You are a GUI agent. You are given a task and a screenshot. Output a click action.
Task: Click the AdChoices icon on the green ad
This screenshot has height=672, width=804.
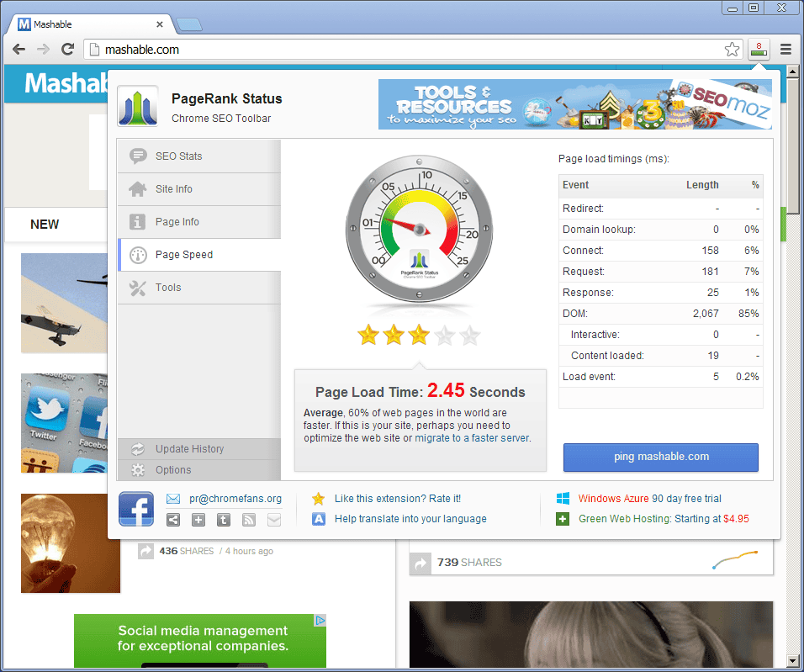320,620
